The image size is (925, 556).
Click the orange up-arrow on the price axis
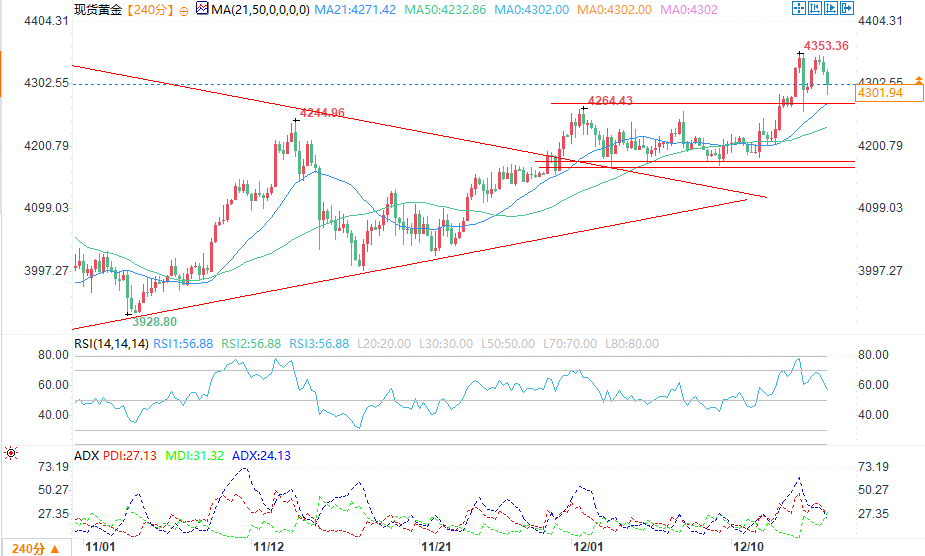tap(919, 80)
